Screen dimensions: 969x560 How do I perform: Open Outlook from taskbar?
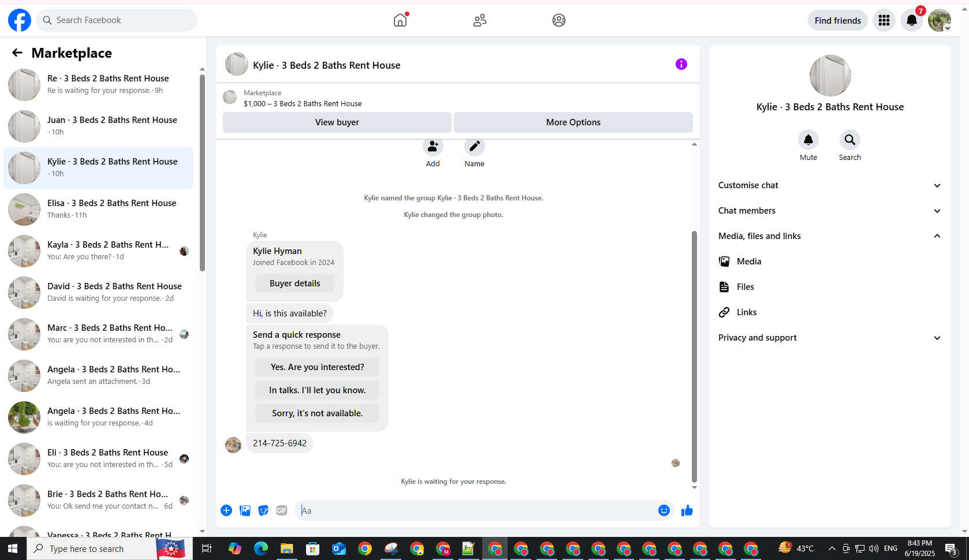[339, 548]
